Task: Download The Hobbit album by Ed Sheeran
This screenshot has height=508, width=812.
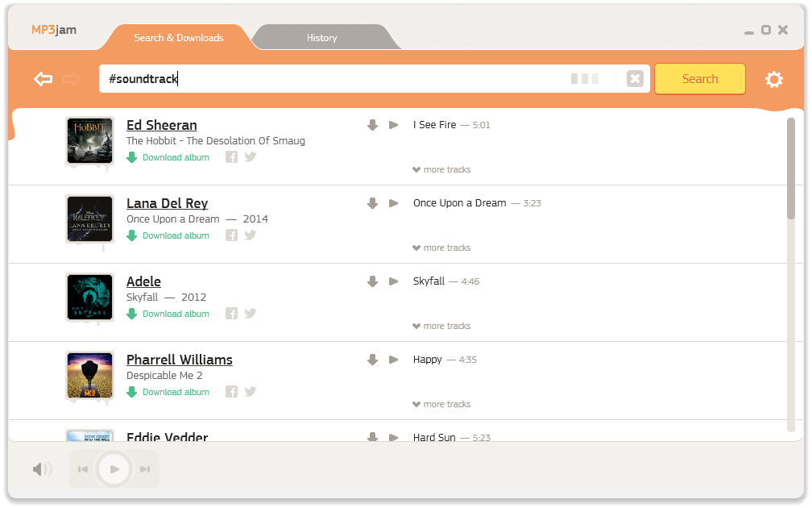Action: click(168, 157)
